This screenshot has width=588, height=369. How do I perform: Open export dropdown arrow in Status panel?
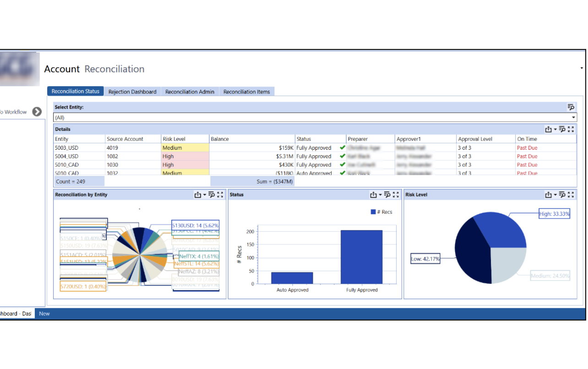[x=380, y=195]
